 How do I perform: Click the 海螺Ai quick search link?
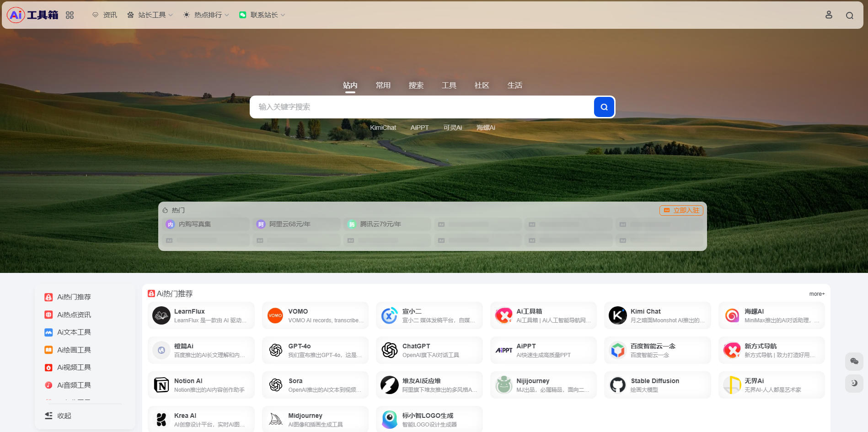point(486,128)
